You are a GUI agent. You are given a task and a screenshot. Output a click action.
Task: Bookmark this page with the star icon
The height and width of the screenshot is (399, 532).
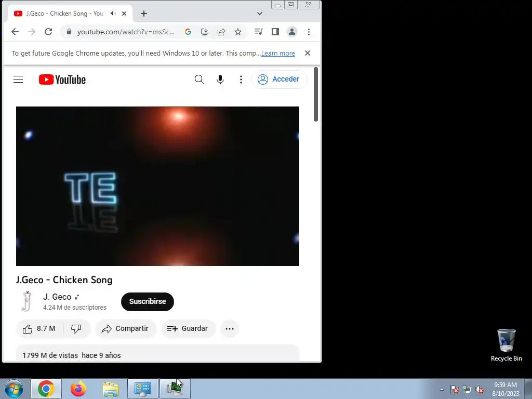click(x=238, y=32)
